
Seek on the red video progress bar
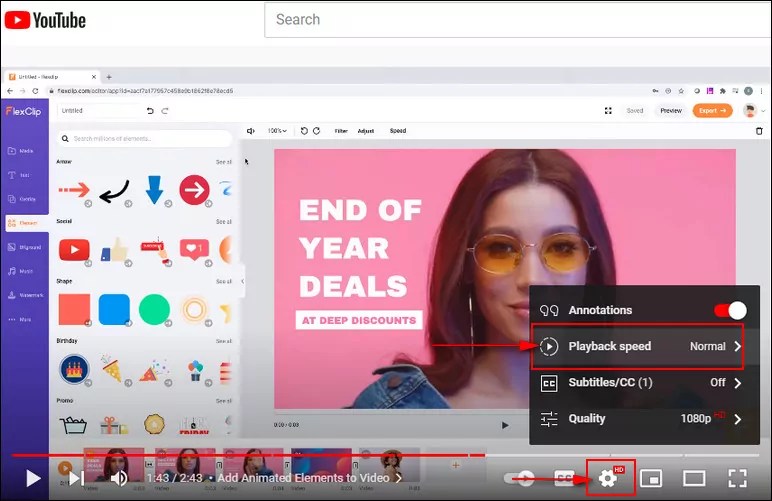(x=249, y=455)
